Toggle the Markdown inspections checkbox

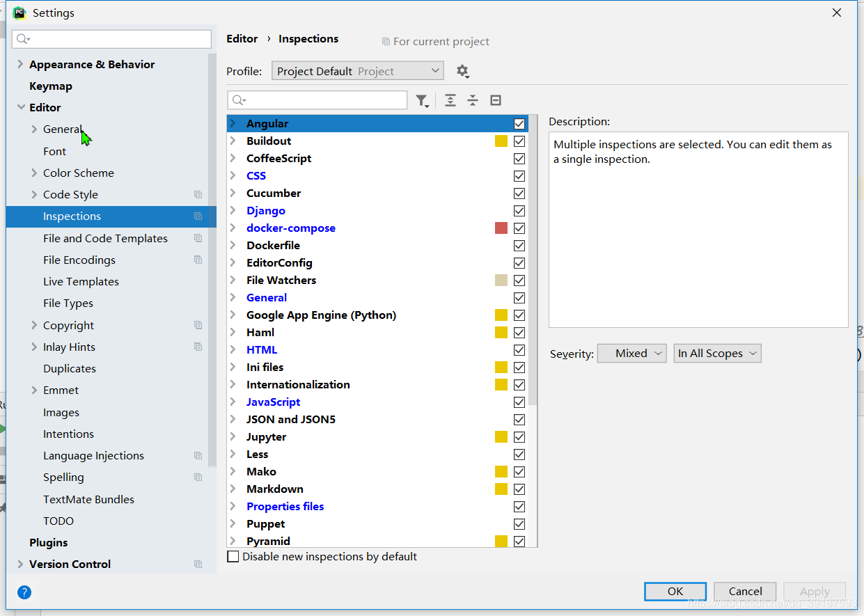pos(519,489)
